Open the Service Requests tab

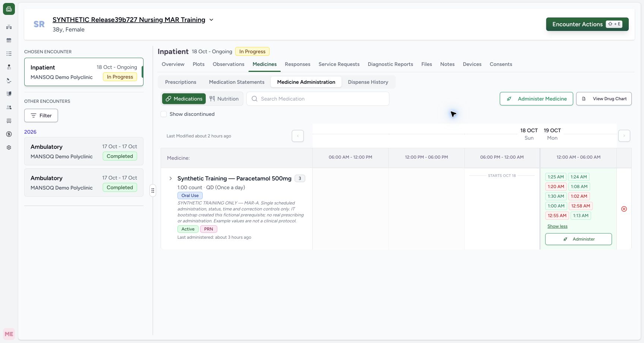(x=339, y=64)
